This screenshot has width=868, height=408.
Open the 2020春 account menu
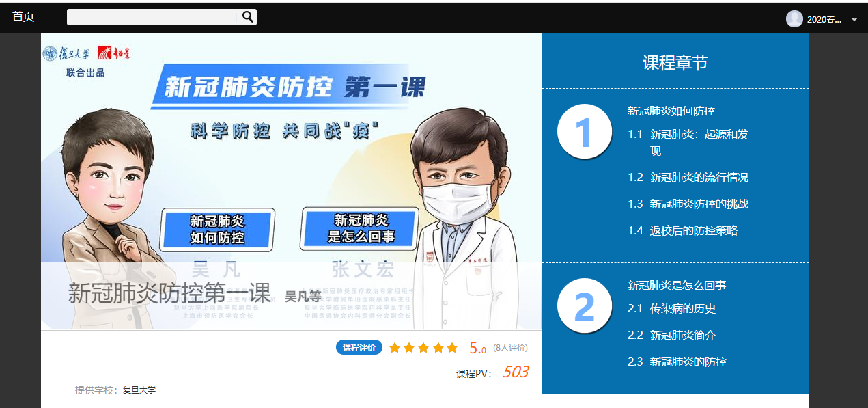(824, 19)
